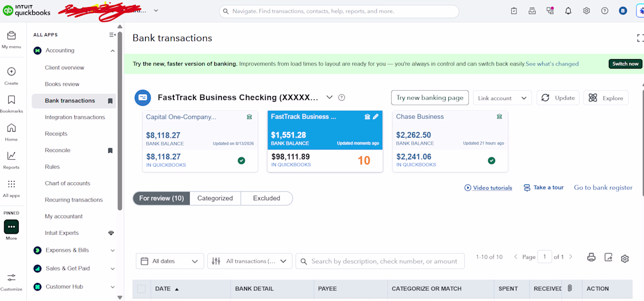Open the All dates filter dropdown

pyautogui.click(x=170, y=261)
